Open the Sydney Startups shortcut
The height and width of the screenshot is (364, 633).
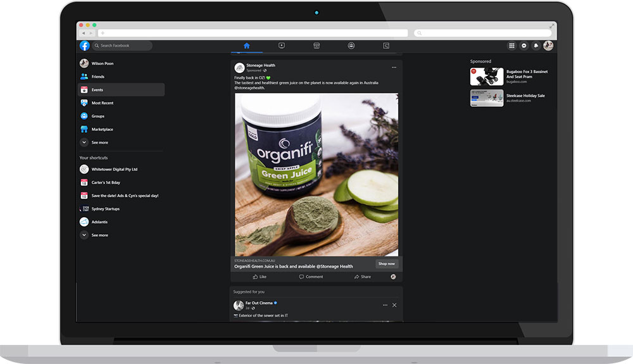tap(105, 209)
